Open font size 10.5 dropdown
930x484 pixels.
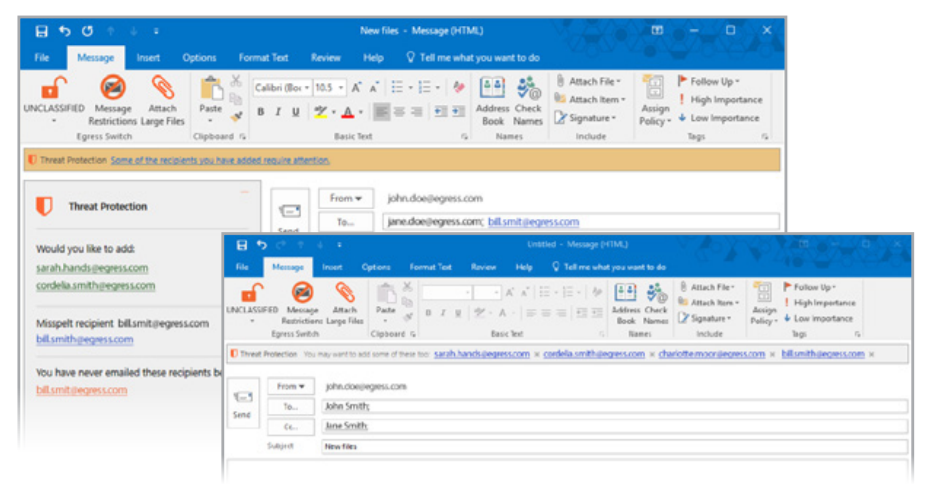pyautogui.click(x=341, y=88)
